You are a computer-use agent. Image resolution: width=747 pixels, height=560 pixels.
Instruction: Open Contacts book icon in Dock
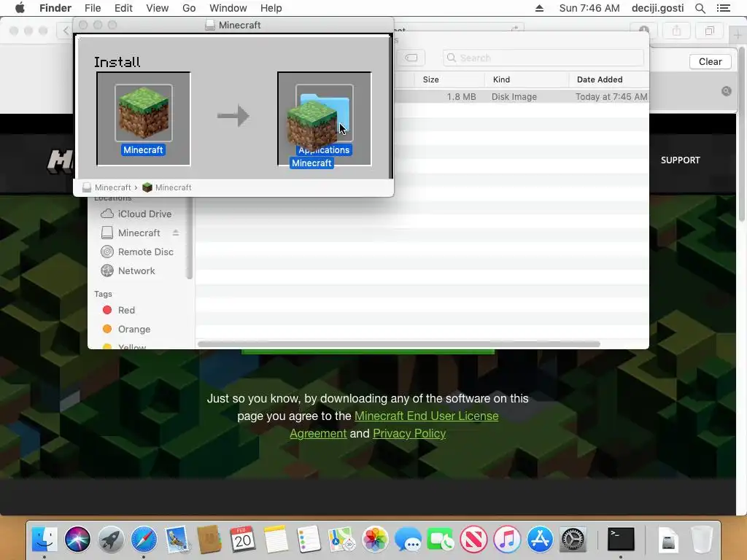(209, 540)
